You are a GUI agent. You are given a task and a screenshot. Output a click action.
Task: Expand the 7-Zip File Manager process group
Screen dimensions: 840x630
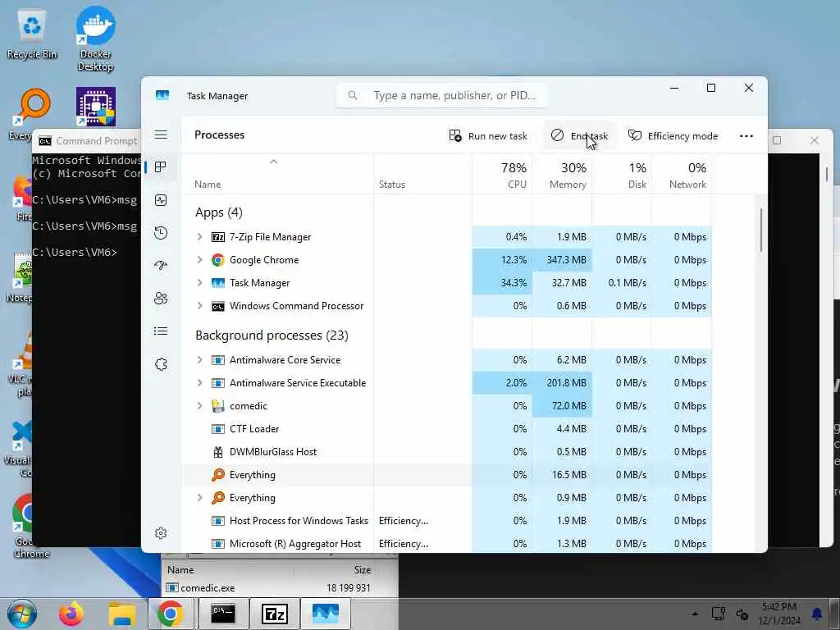pos(199,237)
